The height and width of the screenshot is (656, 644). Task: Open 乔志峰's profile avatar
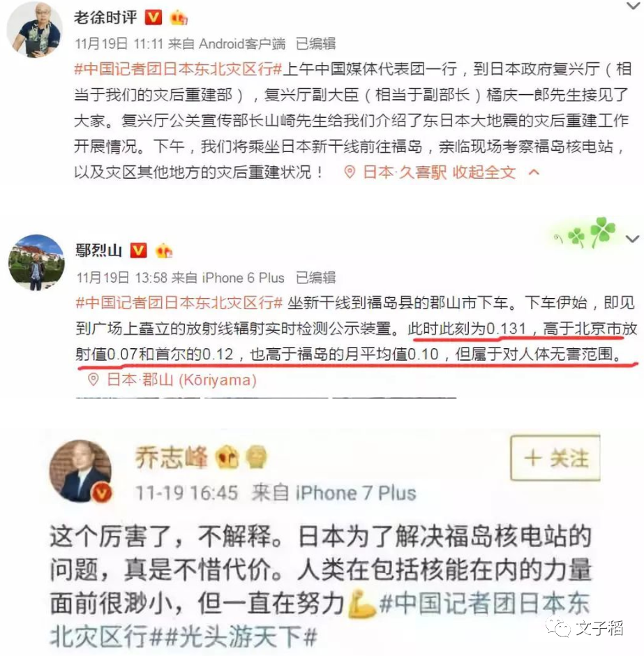tap(80, 470)
